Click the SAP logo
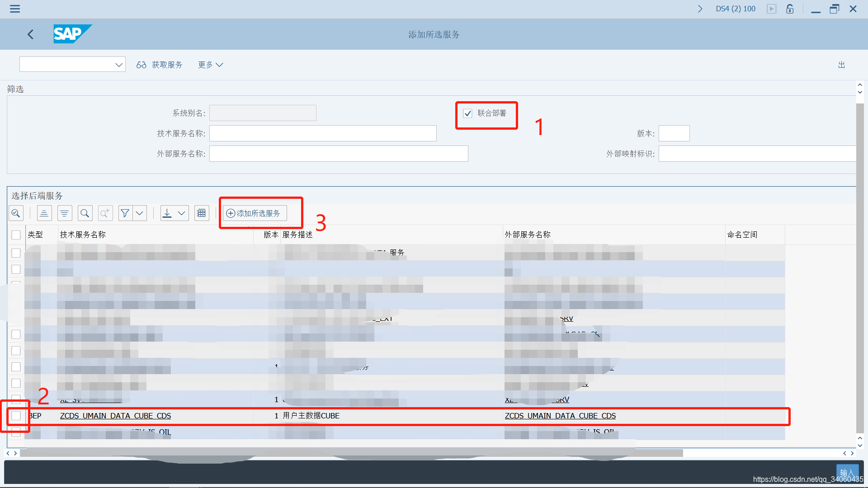Screen dimensions: 868x488 72,34
